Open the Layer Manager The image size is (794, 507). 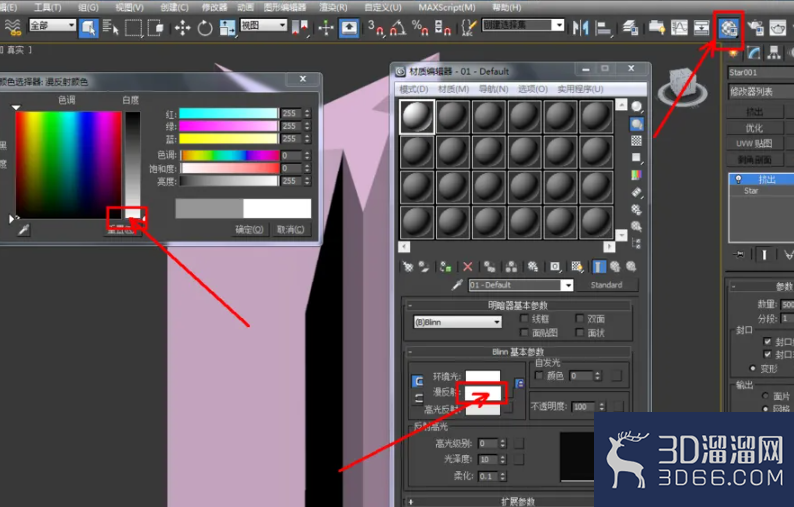629,27
